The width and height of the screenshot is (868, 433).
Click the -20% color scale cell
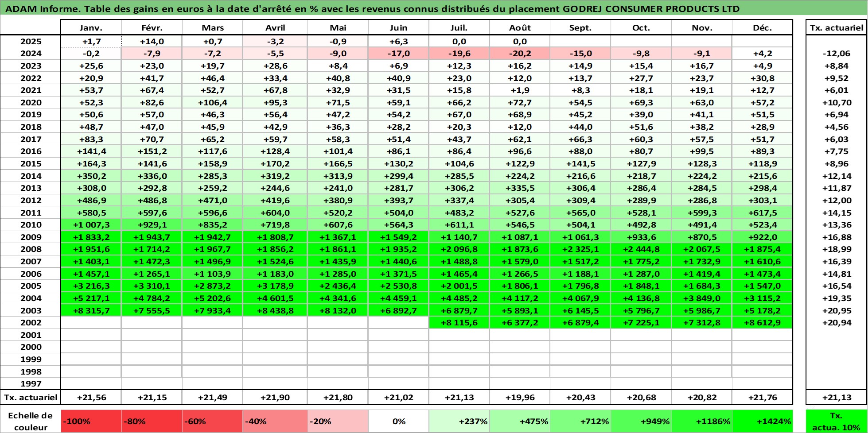338,421
